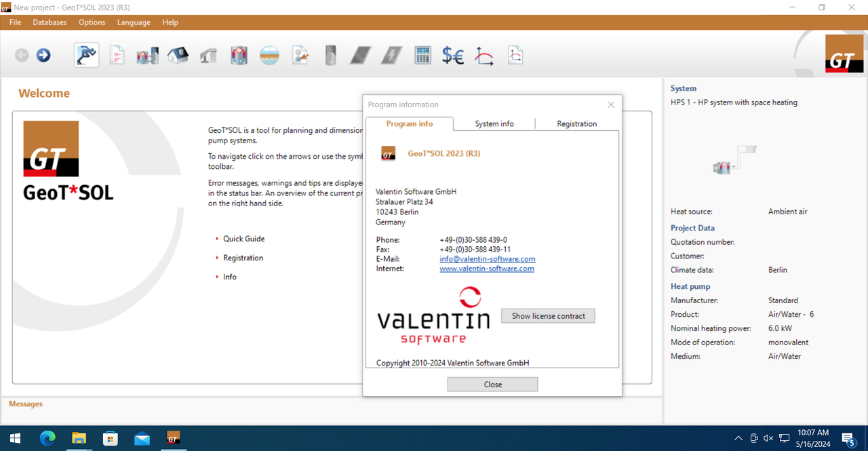This screenshot has height=451, width=868.
Task: Click the small GT icon in dialog
Action: tap(388, 154)
